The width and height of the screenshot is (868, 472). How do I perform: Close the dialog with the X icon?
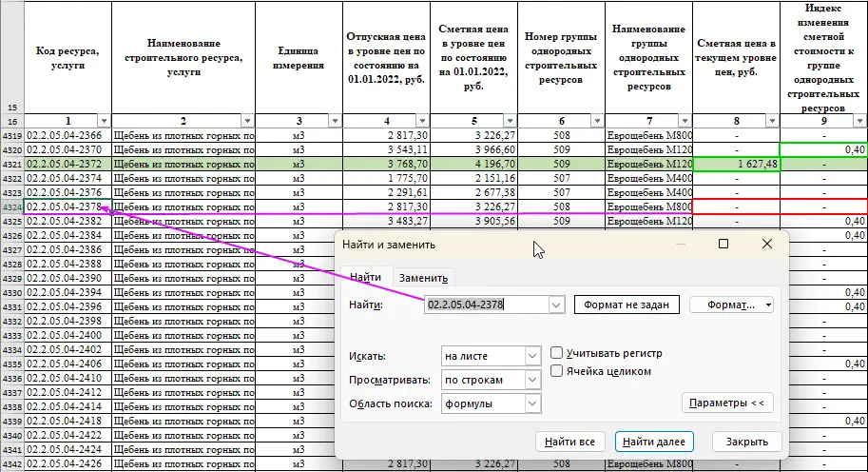pyautogui.click(x=767, y=244)
